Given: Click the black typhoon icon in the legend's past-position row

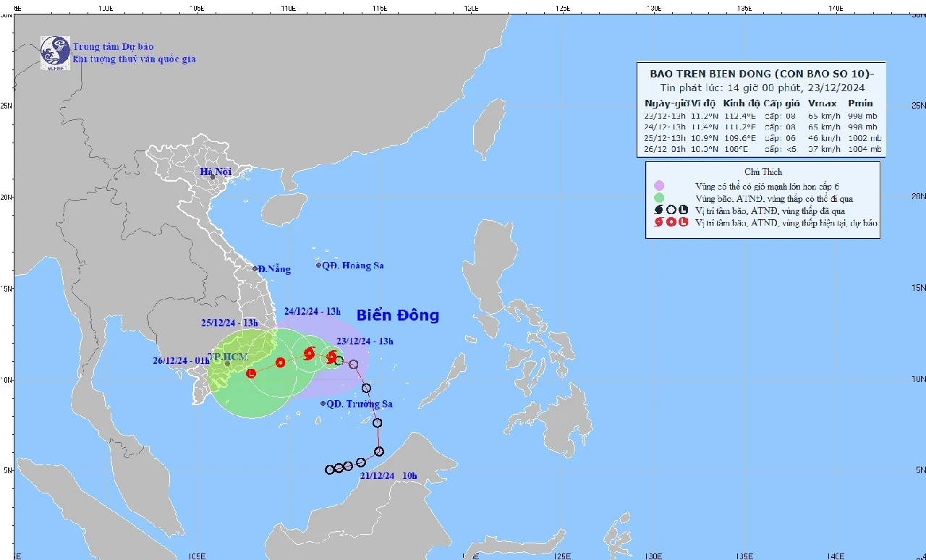Looking at the screenshot, I should click(658, 211).
